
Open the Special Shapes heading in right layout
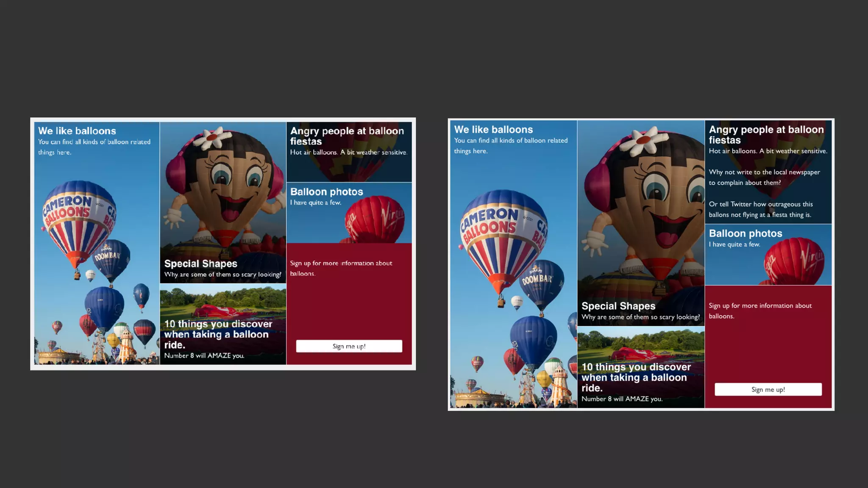[618, 306]
